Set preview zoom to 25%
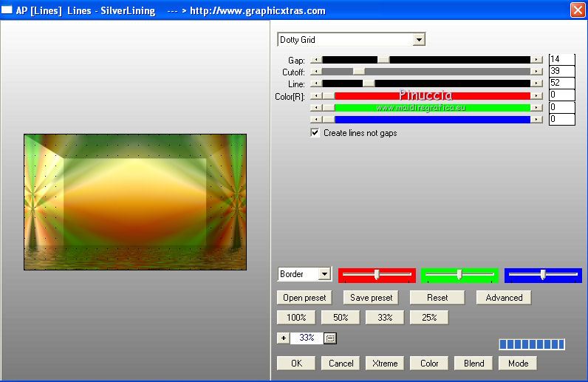588x382 pixels. (x=429, y=318)
